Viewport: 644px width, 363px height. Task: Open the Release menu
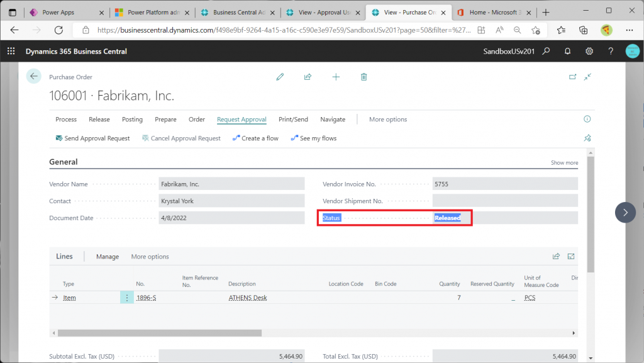point(99,119)
